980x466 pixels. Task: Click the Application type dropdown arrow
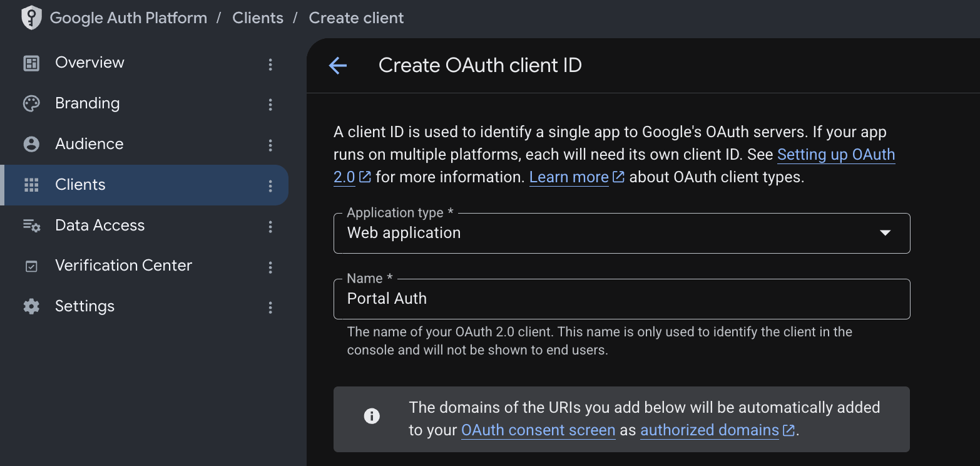coord(885,233)
